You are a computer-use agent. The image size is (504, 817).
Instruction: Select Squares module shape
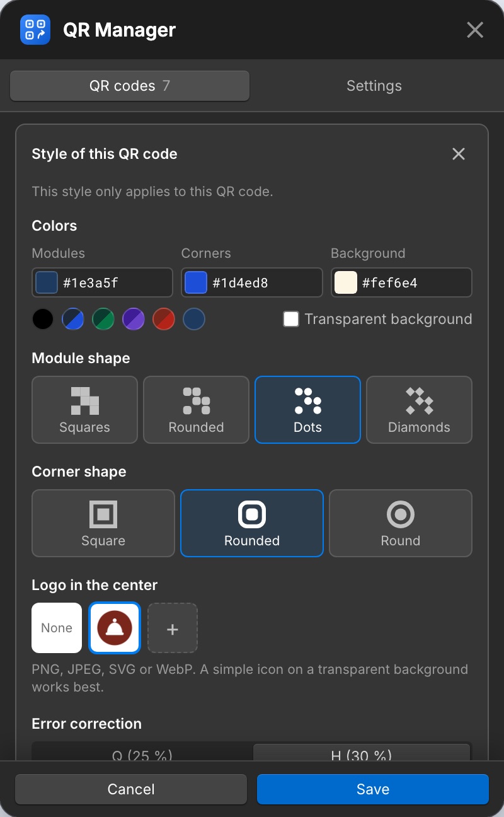84,410
